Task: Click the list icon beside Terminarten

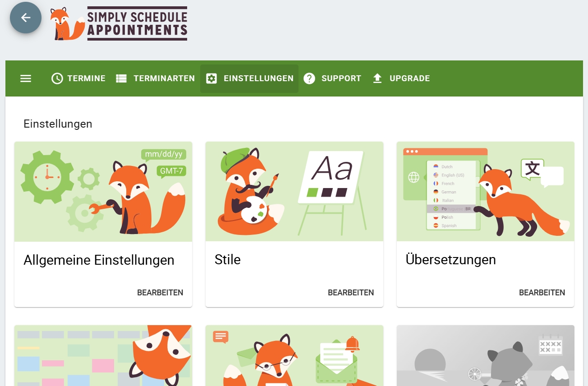Action: 121,78
